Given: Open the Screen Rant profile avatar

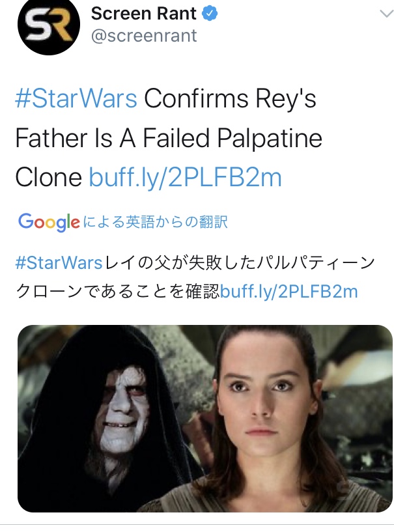Looking at the screenshot, I should click(48, 26).
